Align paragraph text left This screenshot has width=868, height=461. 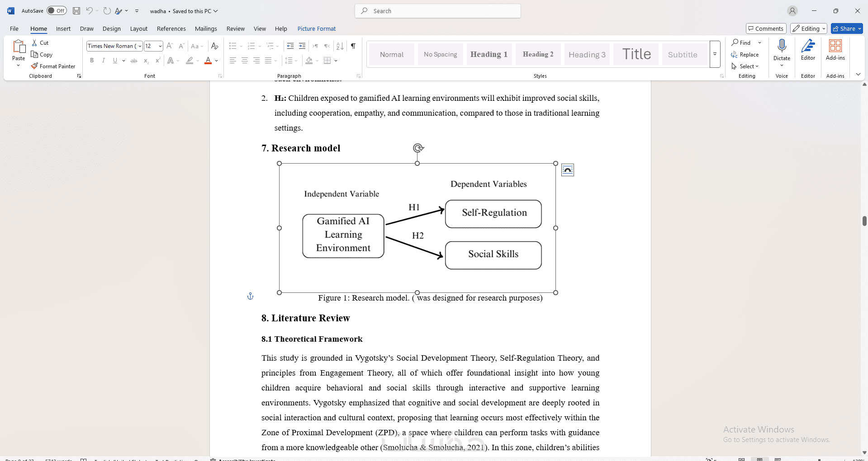233,61
